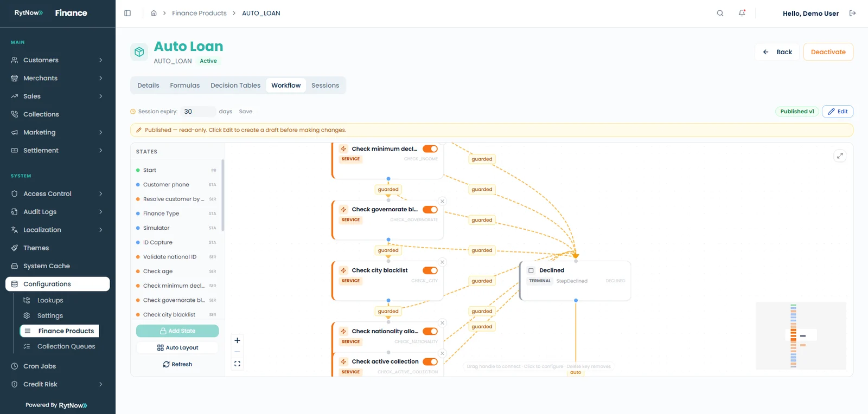
Task: Expand the Customers menu
Action: point(58,60)
